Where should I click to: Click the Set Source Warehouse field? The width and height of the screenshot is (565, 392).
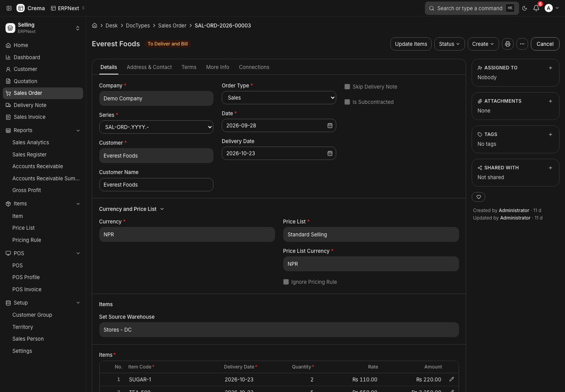coord(279,330)
